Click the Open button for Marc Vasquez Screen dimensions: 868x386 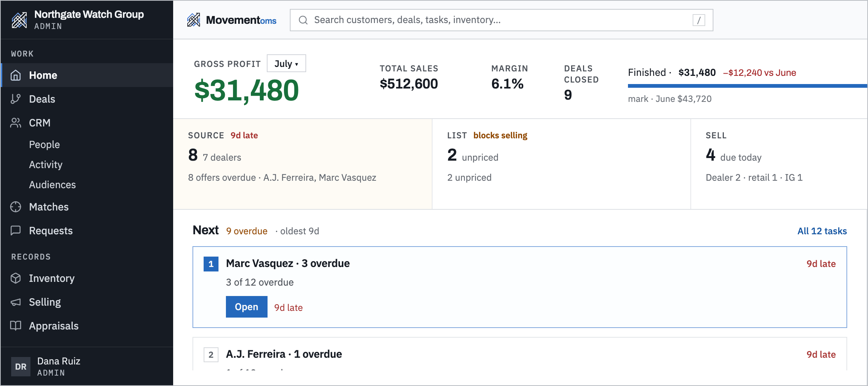tap(247, 307)
